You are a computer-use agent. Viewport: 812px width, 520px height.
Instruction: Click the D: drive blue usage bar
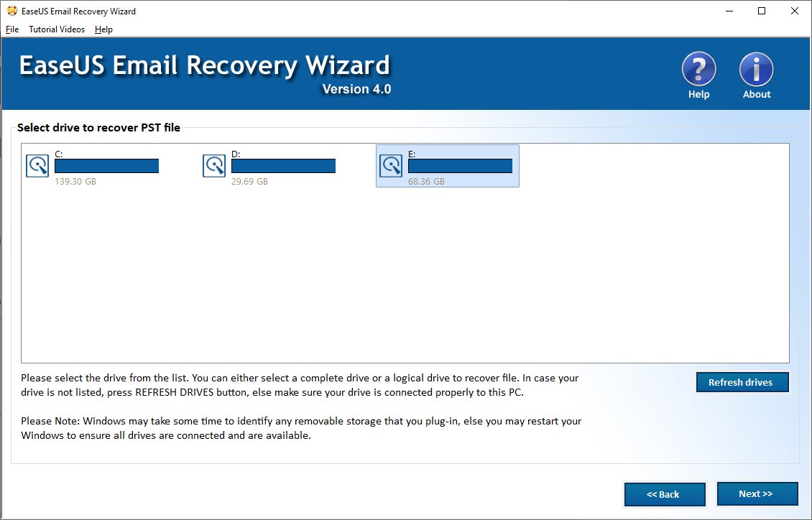click(x=283, y=166)
